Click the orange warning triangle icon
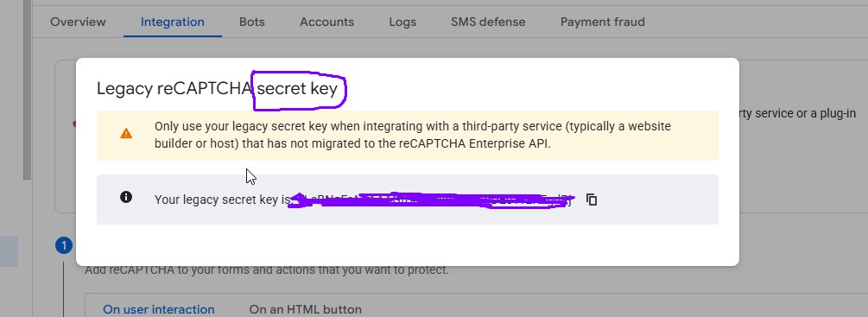The width and height of the screenshot is (868, 317). pos(126,133)
